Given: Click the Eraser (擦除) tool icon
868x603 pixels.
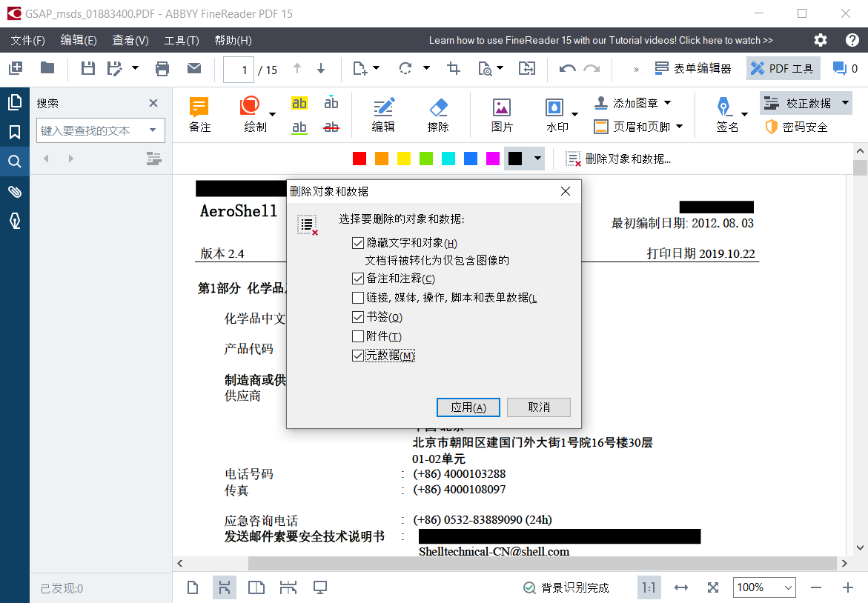Looking at the screenshot, I should click(438, 108).
